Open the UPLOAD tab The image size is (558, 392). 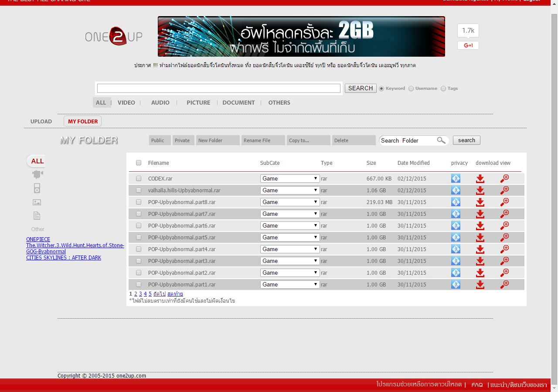tap(41, 121)
